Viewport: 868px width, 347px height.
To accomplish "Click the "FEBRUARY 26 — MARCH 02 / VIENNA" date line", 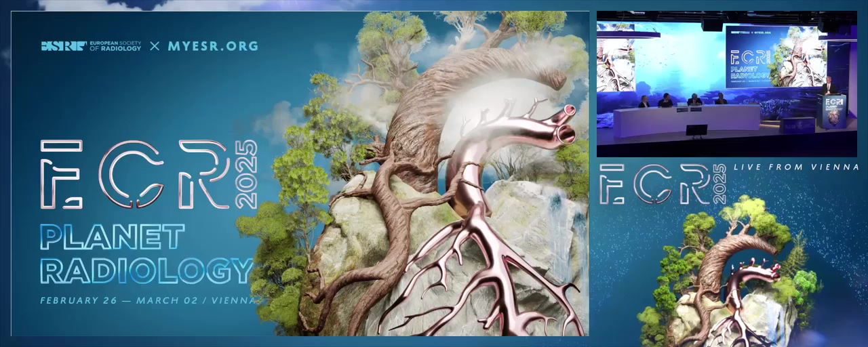I will (x=148, y=300).
